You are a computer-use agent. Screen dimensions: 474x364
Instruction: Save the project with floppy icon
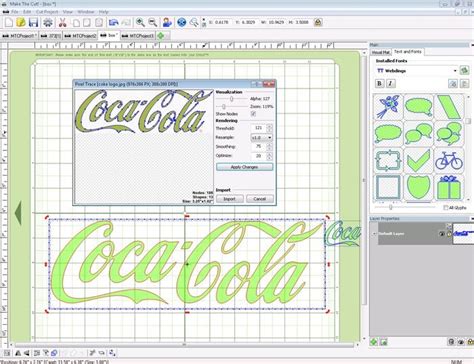(33, 23)
